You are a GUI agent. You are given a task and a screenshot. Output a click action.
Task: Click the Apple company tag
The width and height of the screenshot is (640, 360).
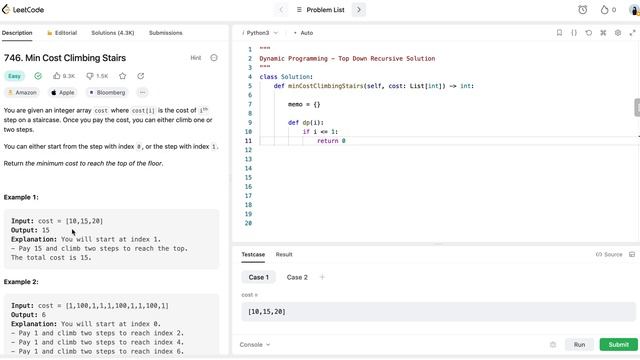click(62, 93)
